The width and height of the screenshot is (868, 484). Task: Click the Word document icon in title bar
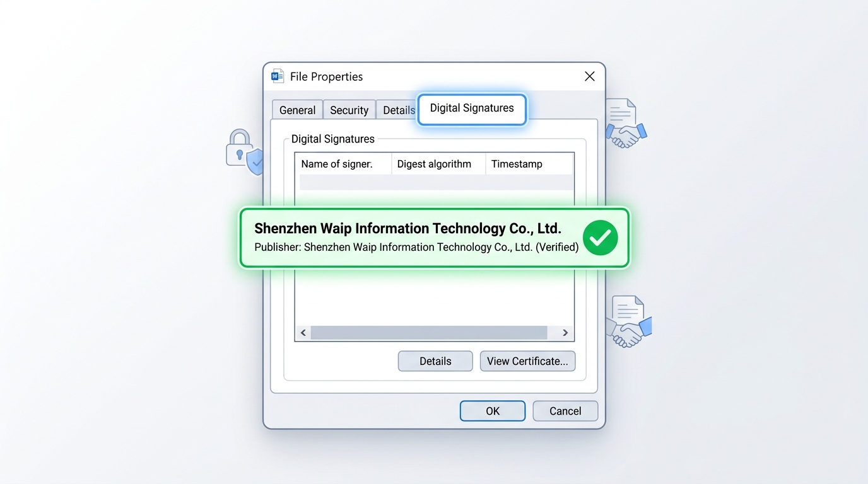278,76
